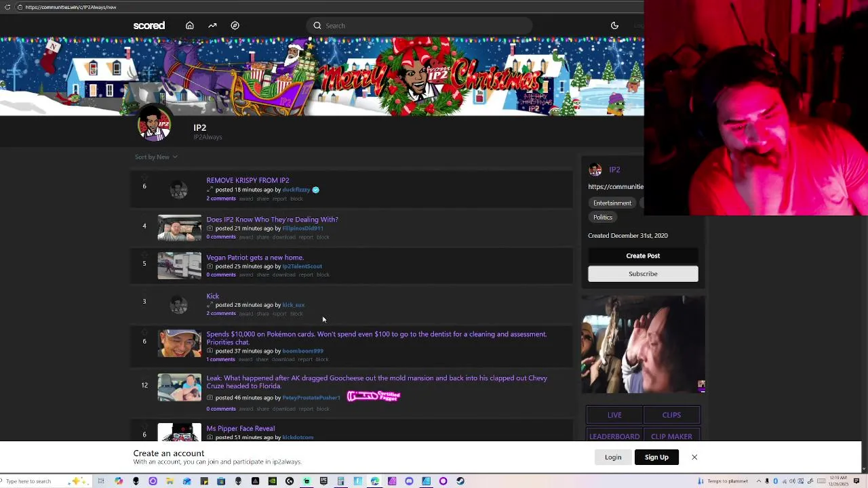Open Steam from the taskbar
The height and width of the screenshot is (488, 868).
coord(460,481)
